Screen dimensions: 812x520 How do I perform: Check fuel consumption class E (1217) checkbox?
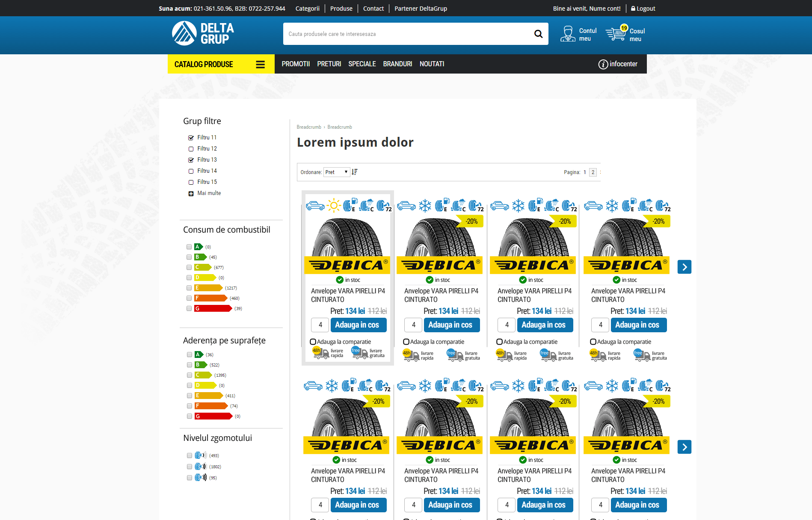coord(189,288)
